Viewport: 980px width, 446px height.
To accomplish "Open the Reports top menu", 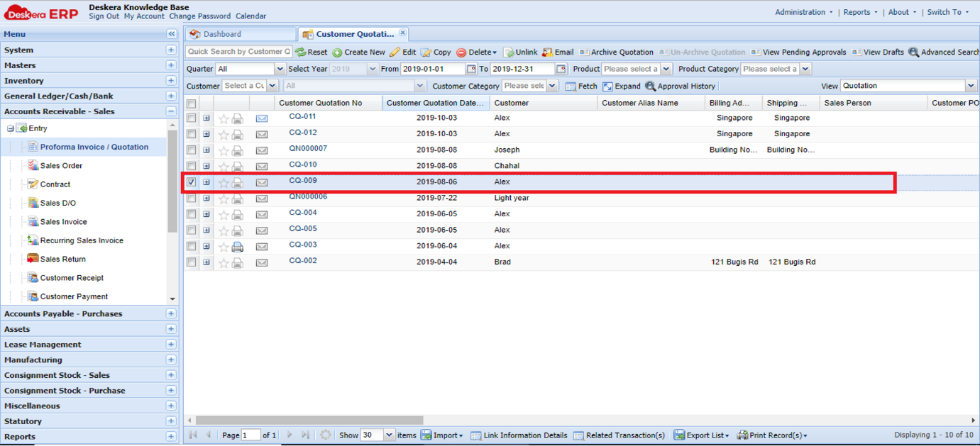I will pyautogui.click(x=860, y=12).
